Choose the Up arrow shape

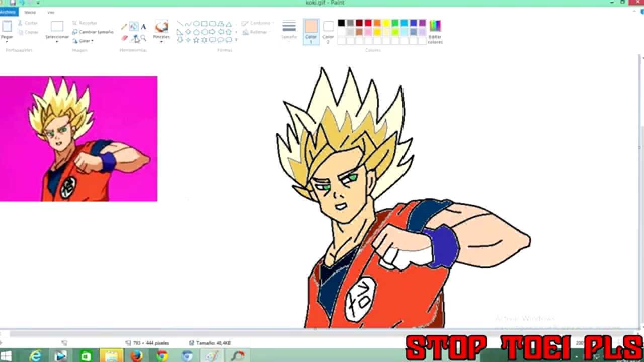[x=229, y=32]
